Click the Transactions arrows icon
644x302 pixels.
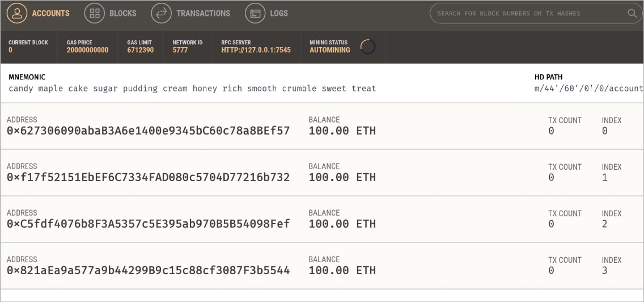[161, 13]
